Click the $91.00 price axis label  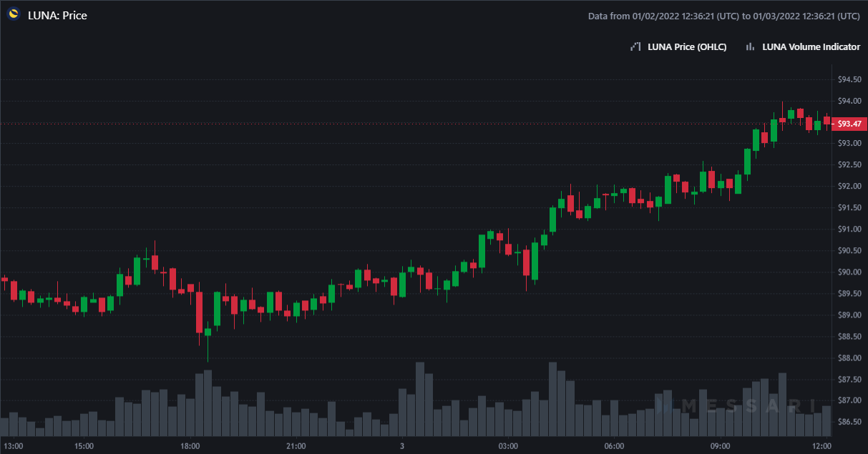click(x=849, y=229)
